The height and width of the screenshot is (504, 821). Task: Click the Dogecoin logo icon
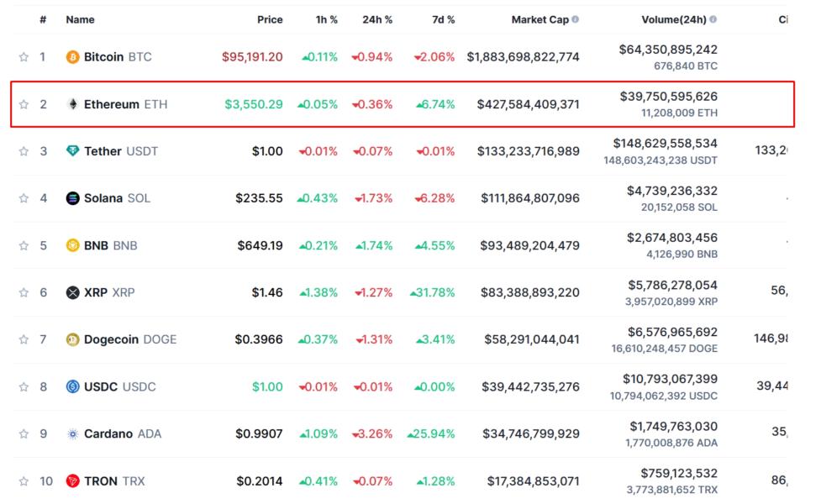72,339
